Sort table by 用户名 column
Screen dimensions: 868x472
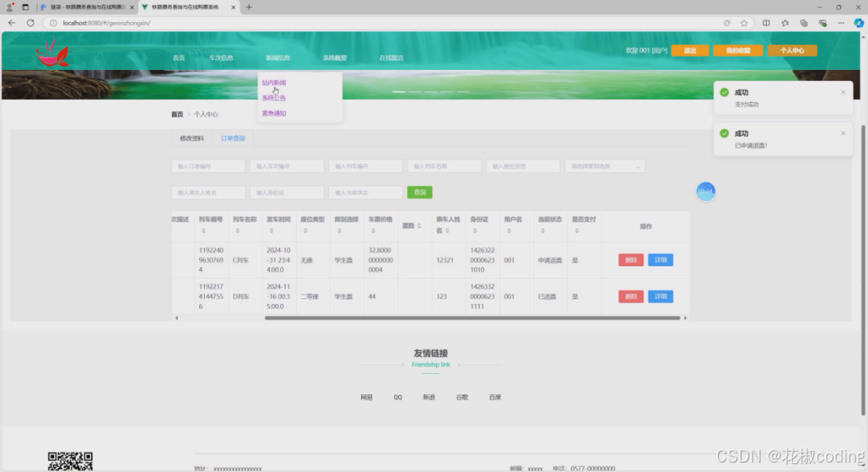point(509,231)
